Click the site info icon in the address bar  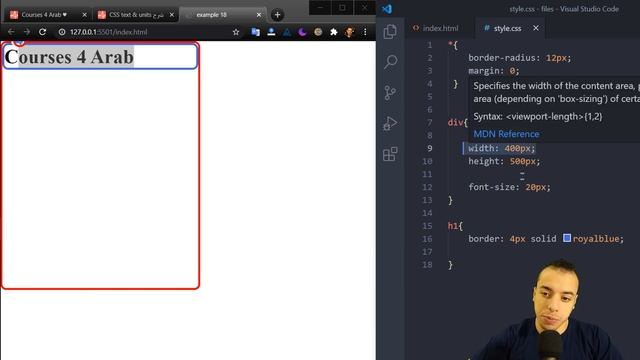[x=62, y=32]
